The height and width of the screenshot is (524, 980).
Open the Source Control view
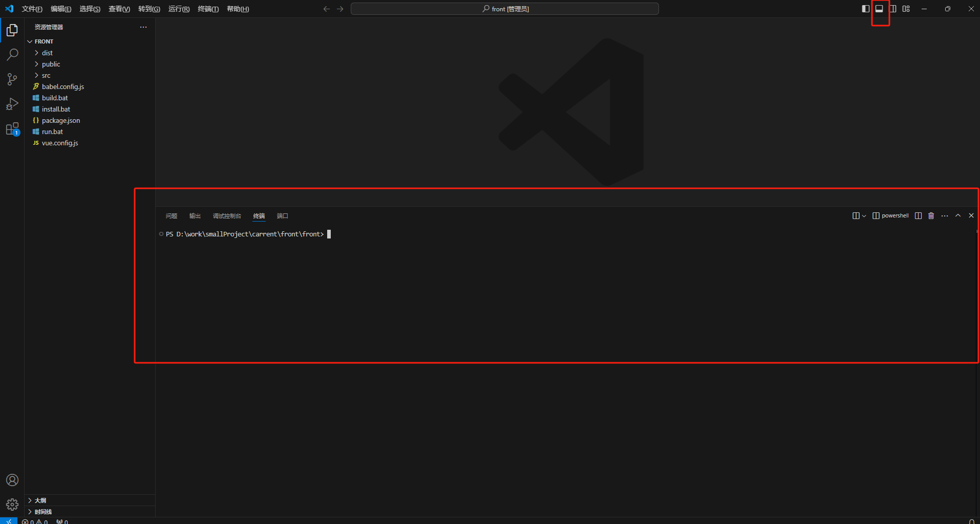tap(12, 79)
